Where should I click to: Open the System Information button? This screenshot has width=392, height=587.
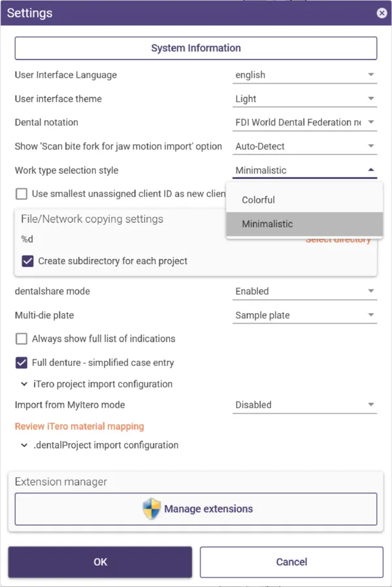pos(195,48)
